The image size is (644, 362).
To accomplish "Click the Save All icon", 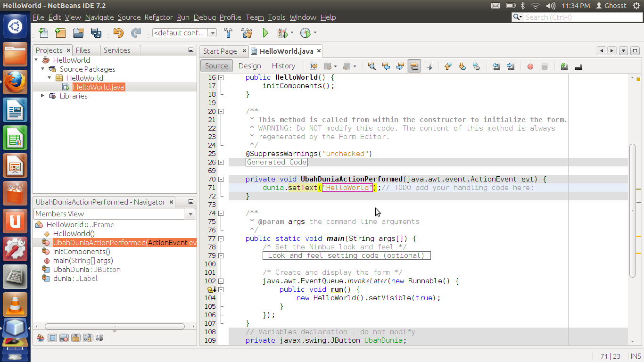I will 96,33.
